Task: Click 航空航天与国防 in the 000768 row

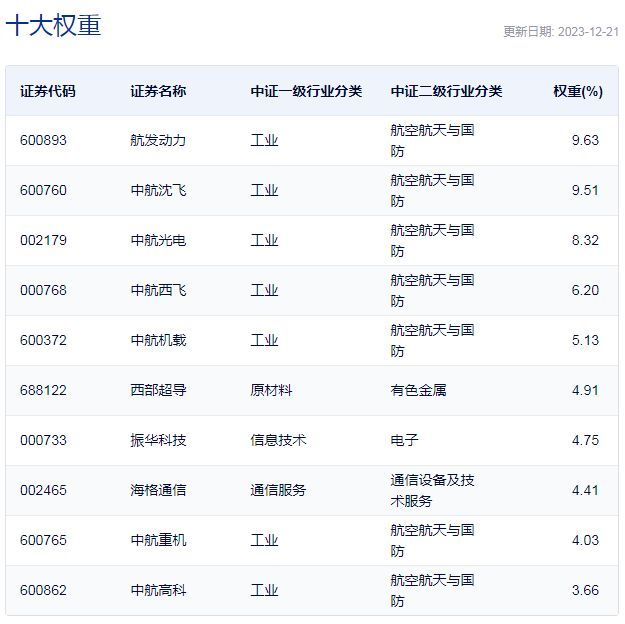Action: tap(432, 290)
